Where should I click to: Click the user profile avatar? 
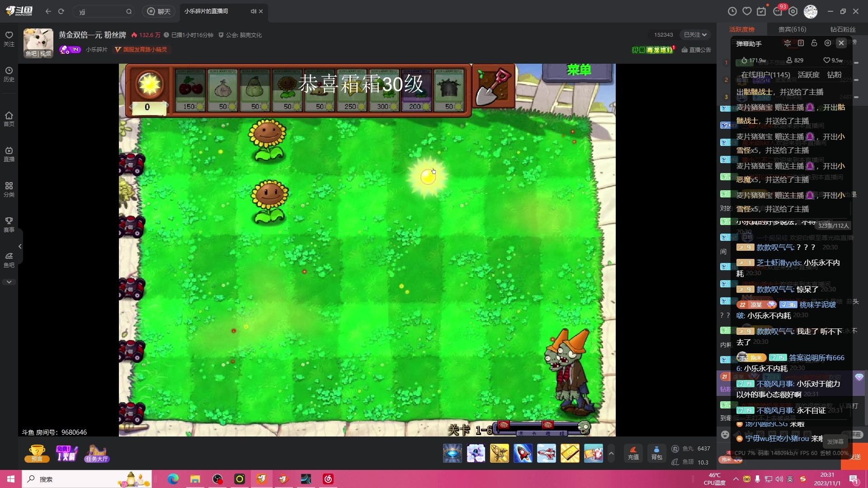coord(811,11)
